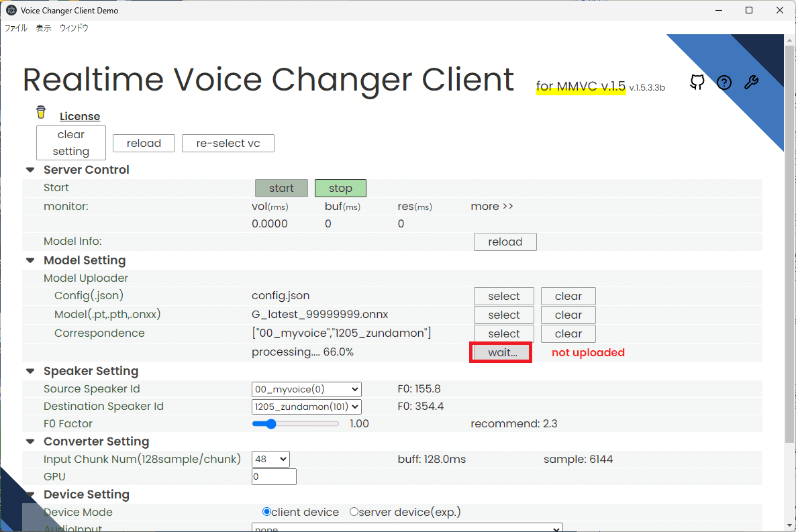
Task: Click the 'F0: 354.4' value
Action: [x=420, y=407]
